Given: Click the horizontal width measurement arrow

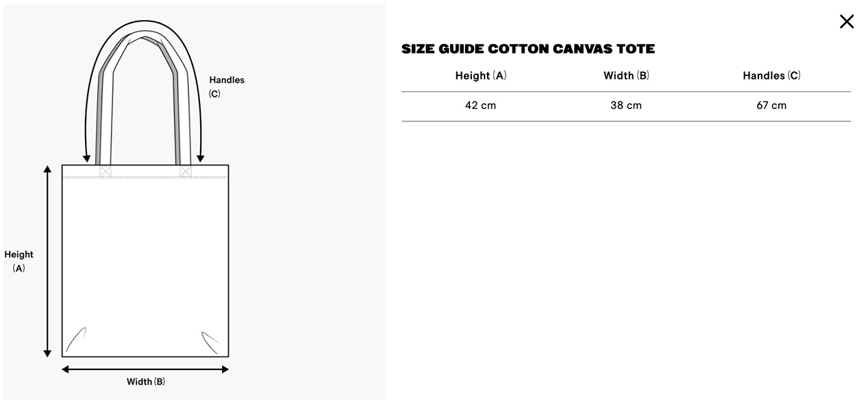Looking at the screenshot, I should tap(145, 369).
